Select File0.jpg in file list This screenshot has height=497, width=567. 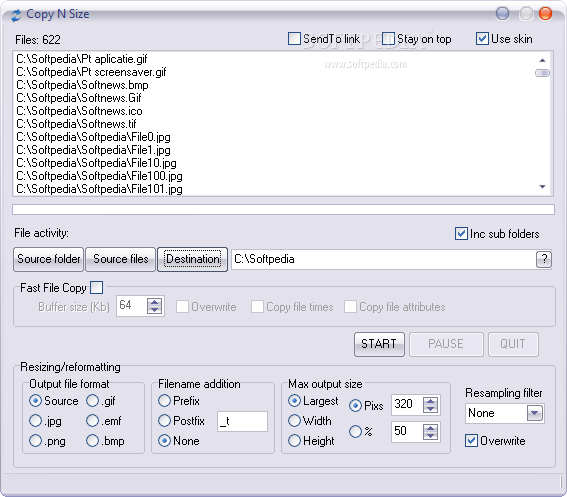(x=93, y=137)
